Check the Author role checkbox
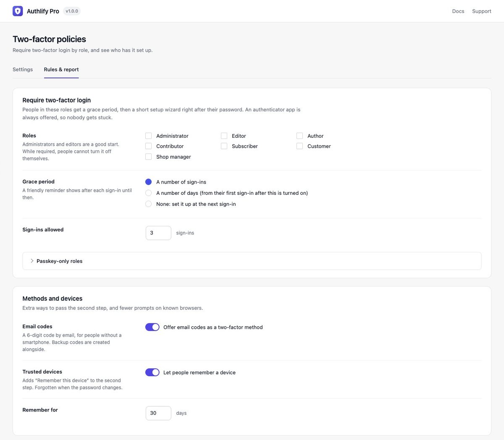 [x=299, y=136]
